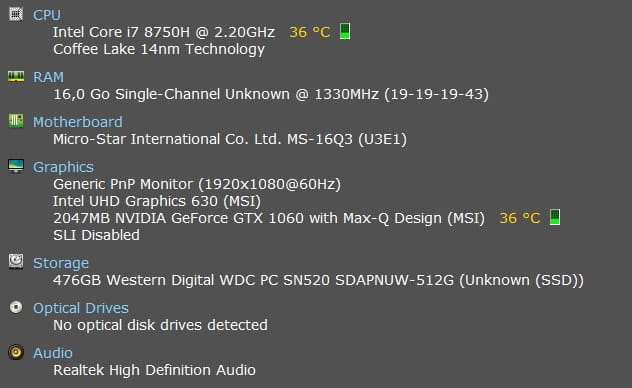Click the GPU temperature indicator icon
This screenshot has height=388, width=632.
(555, 217)
